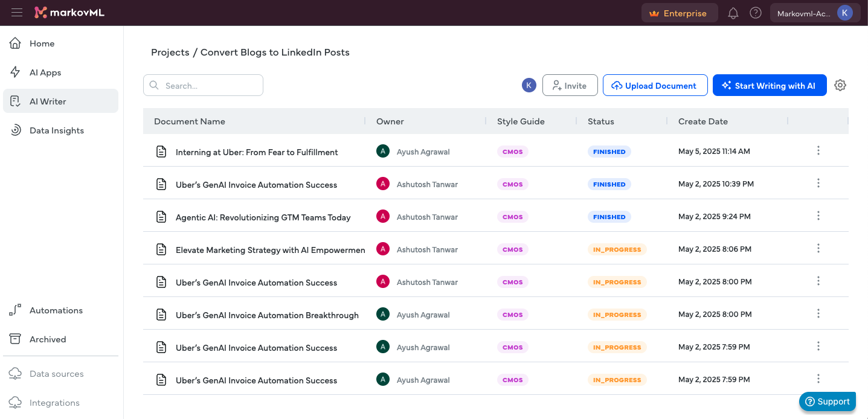Open options for Ashutosh's 8:00 PM row
The image size is (868, 419).
click(818, 281)
